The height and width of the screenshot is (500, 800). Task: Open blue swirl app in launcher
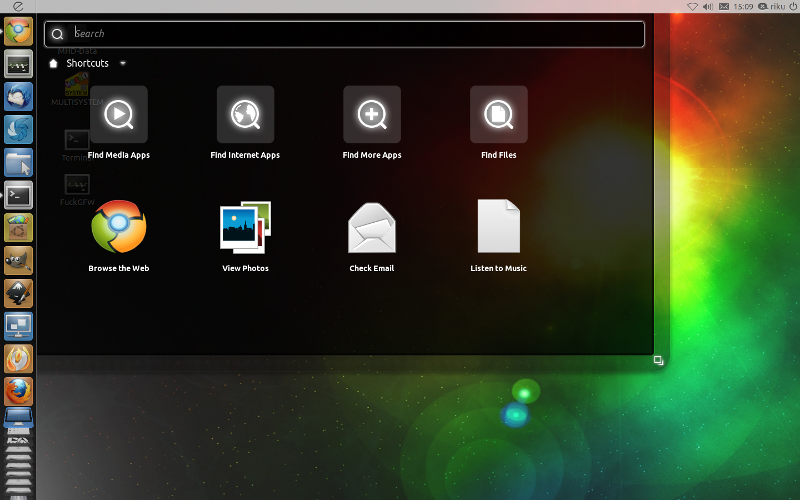(x=19, y=129)
